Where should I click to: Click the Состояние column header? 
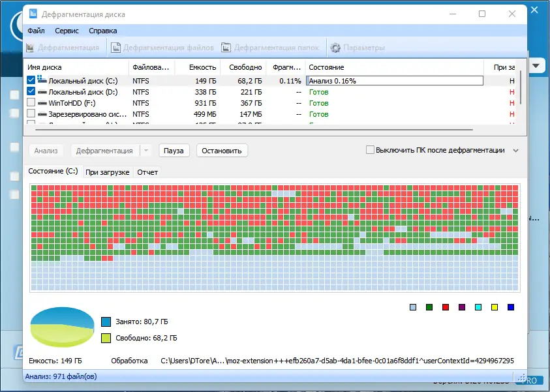point(326,67)
